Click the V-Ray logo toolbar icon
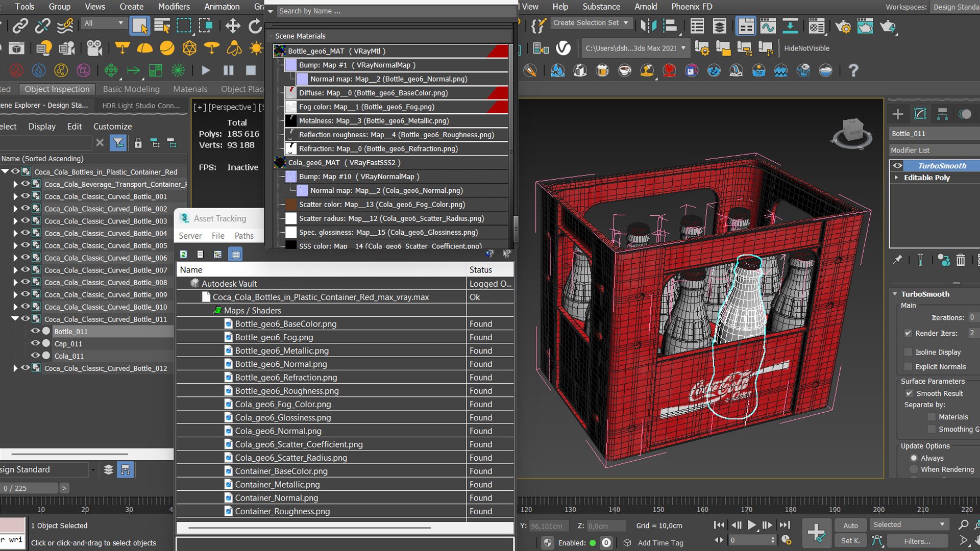The height and width of the screenshot is (551, 980). pyautogui.click(x=563, y=48)
